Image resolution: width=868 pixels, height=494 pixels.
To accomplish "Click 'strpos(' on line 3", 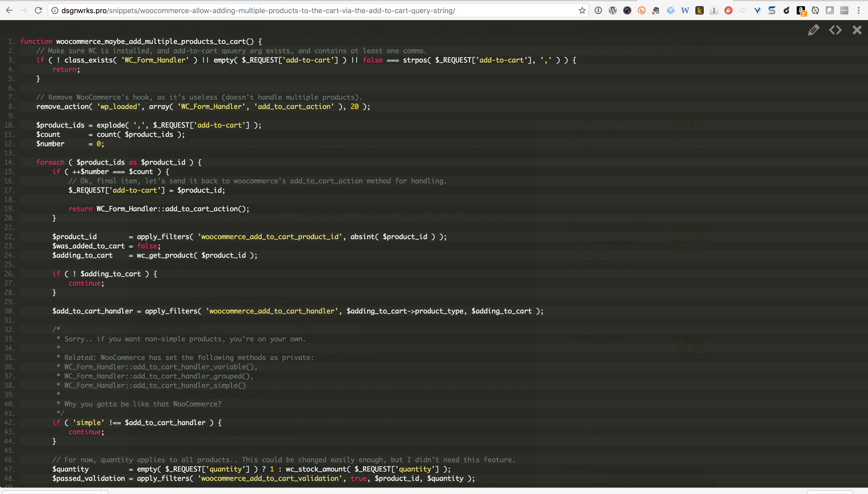I will click(417, 60).
